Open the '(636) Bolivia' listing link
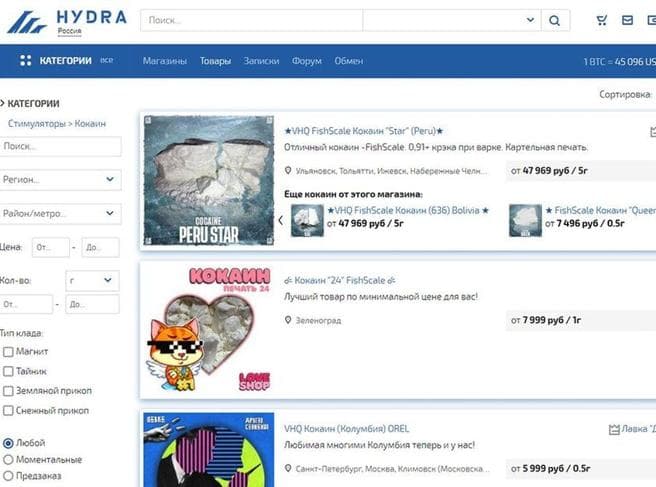This screenshot has height=487, width=656. pyautogui.click(x=408, y=210)
